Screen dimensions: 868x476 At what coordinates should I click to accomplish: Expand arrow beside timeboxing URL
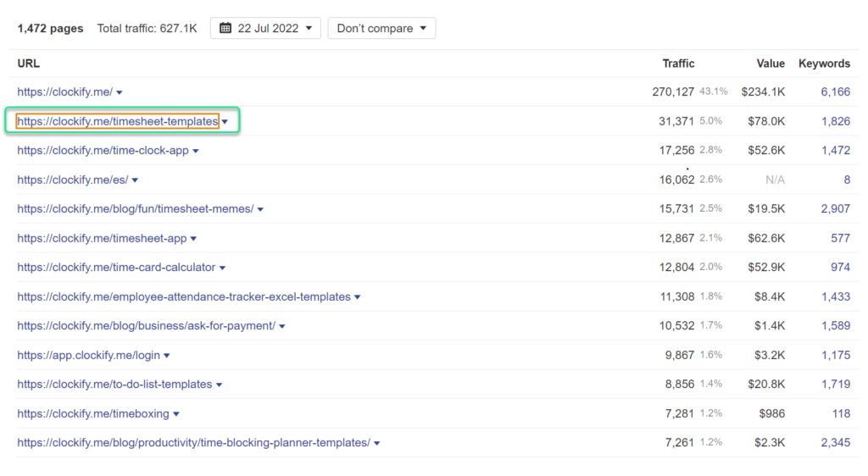click(176, 414)
